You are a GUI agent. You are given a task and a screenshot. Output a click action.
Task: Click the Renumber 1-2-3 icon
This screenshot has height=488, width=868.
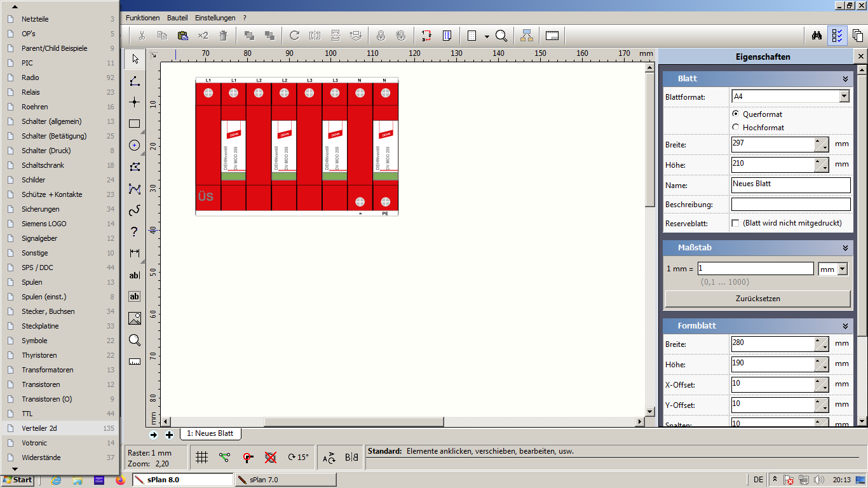(x=426, y=36)
